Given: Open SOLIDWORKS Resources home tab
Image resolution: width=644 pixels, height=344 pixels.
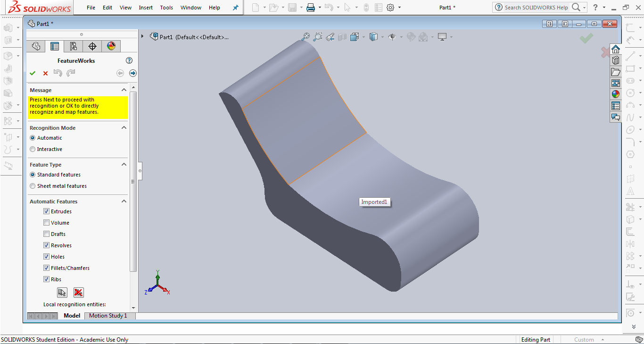Looking at the screenshot, I should pos(616,50).
